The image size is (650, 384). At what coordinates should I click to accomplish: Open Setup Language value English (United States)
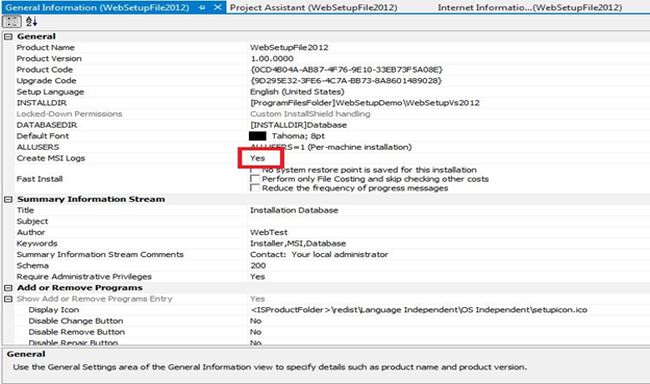pyautogui.click(x=297, y=92)
